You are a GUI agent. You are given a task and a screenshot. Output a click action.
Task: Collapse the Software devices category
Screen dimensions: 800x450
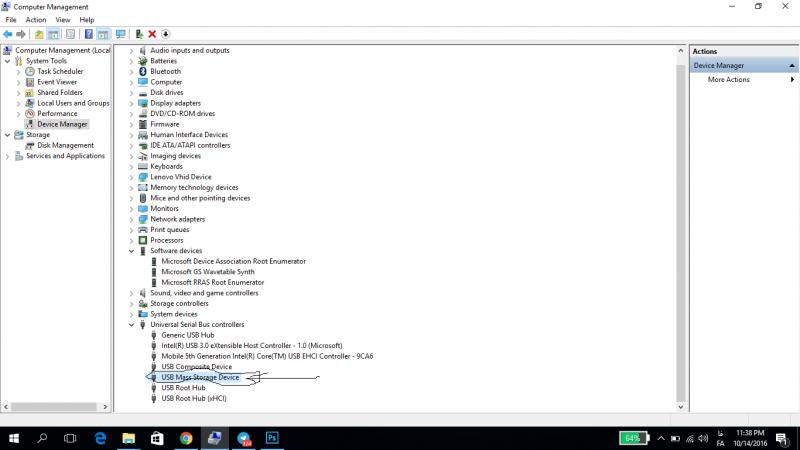tap(131, 251)
